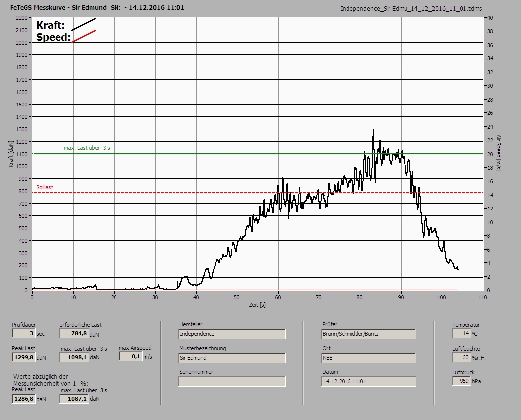Click the "Seriennummer" label
The width and height of the screenshot is (521, 420).
coord(196,372)
